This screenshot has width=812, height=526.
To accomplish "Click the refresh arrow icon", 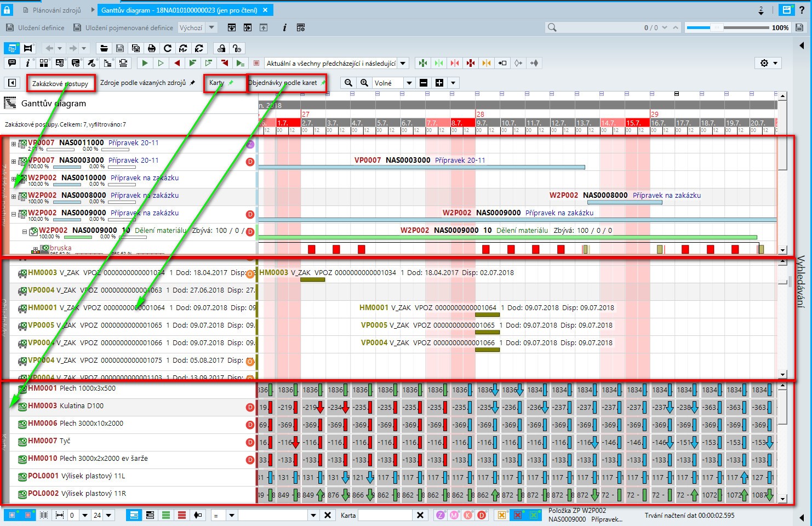I will point(168,48).
